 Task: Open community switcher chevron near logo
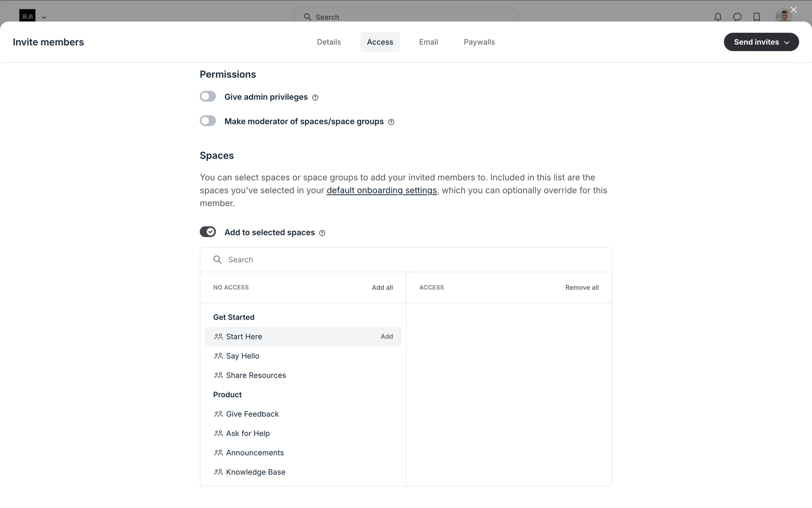[44, 17]
